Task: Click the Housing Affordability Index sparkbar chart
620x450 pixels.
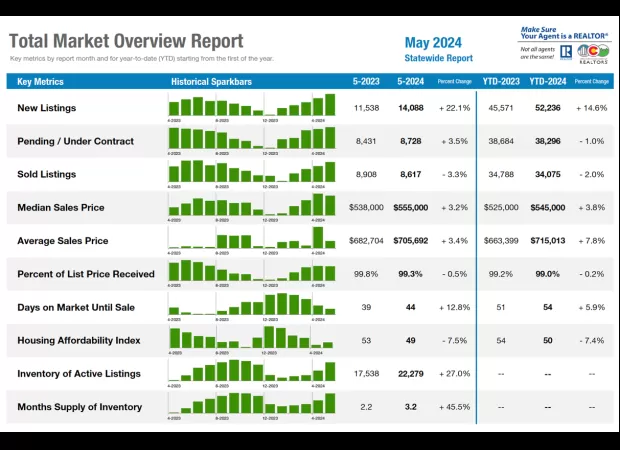Action: (252, 340)
